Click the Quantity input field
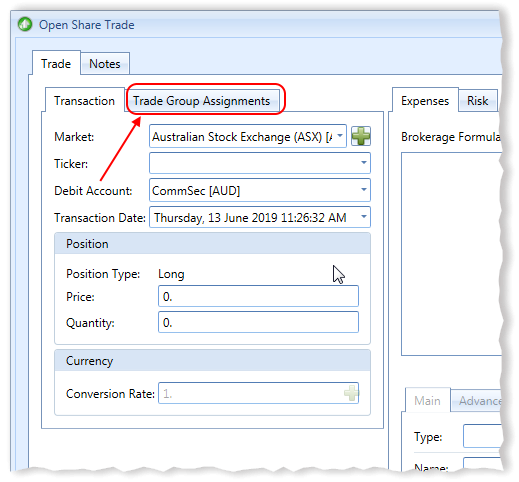This screenshot has width=519, height=482. [258, 322]
